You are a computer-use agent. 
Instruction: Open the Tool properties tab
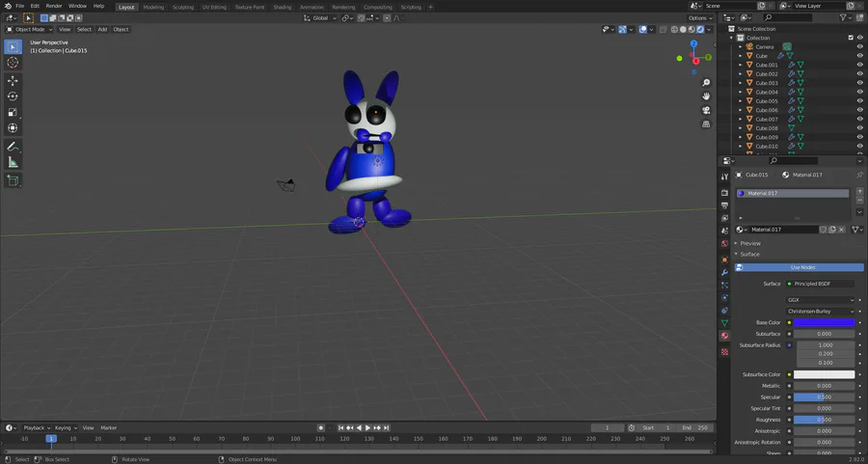click(x=724, y=177)
